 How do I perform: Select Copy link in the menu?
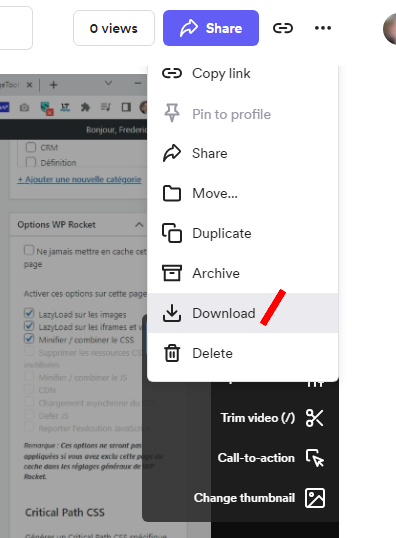point(243,73)
